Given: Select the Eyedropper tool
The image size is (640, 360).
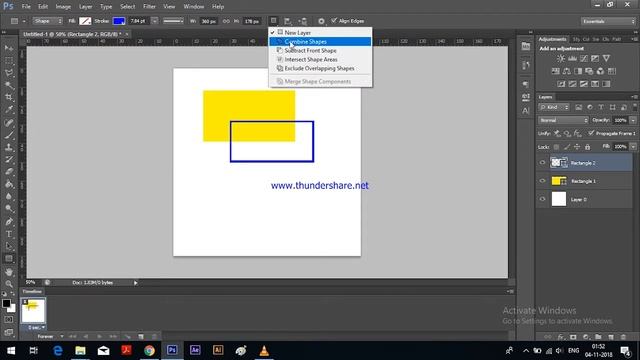Looking at the screenshot, I should 9,109.
